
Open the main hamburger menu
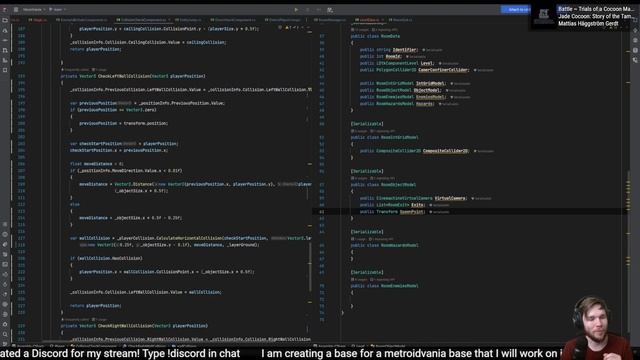click(16, 9)
